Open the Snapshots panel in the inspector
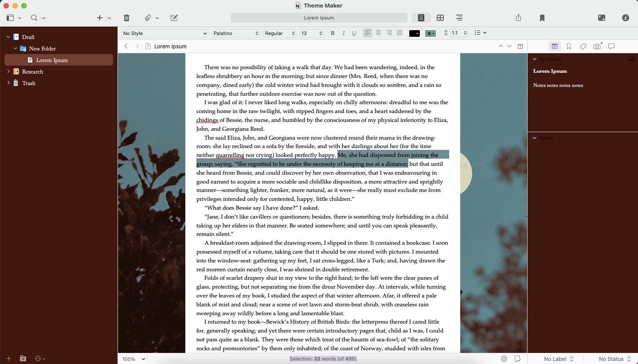The image size is (638, 364). click(x=597, y=46)
